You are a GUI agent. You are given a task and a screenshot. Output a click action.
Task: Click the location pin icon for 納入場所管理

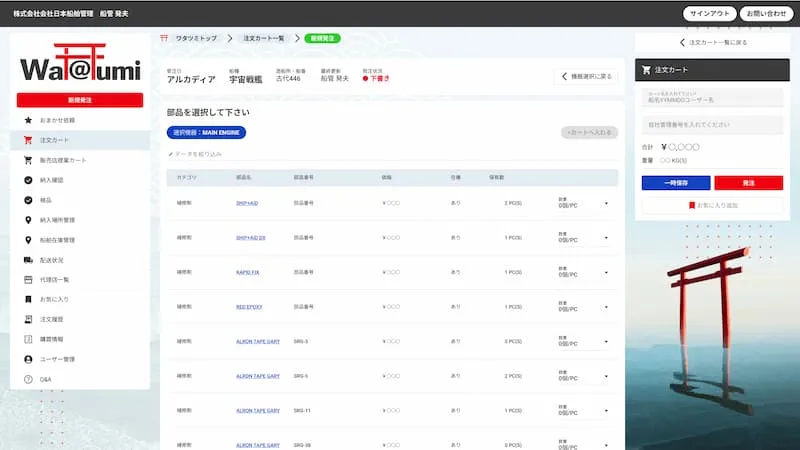[28, 220]
